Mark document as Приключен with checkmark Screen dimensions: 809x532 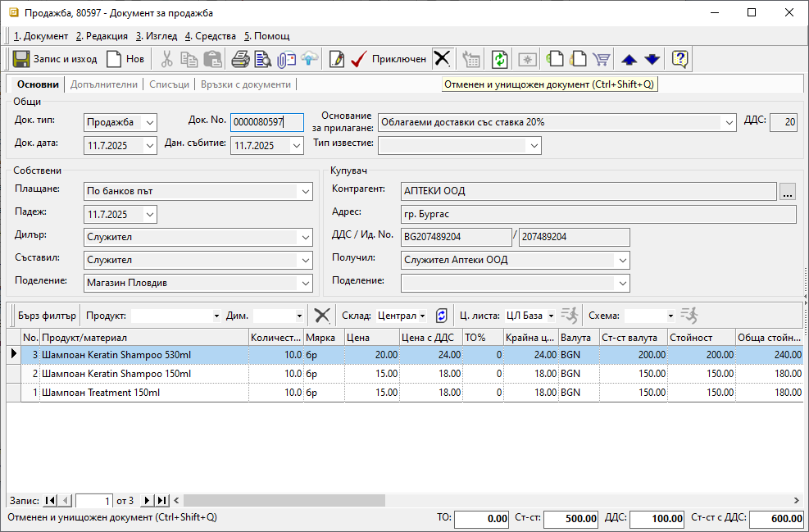pos(389,59)
